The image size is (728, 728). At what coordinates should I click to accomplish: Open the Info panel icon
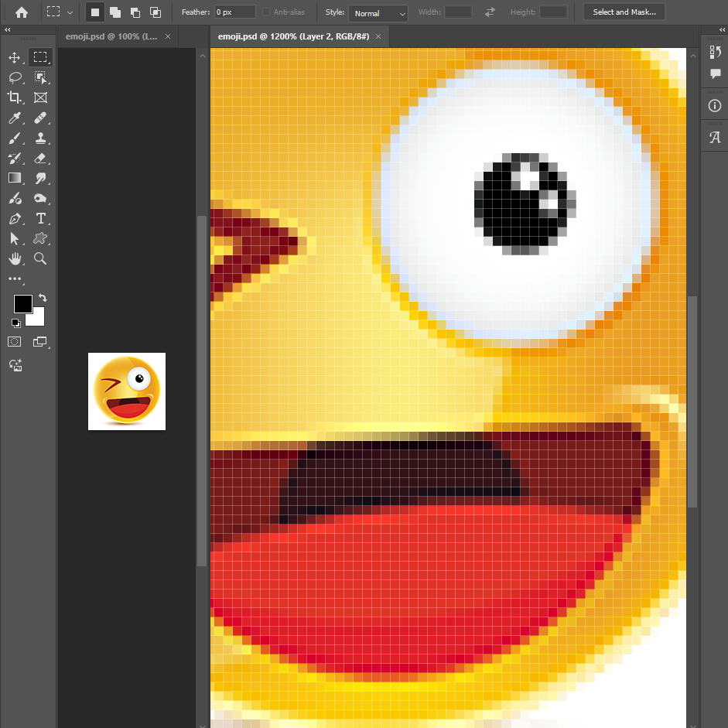point(715,106)
